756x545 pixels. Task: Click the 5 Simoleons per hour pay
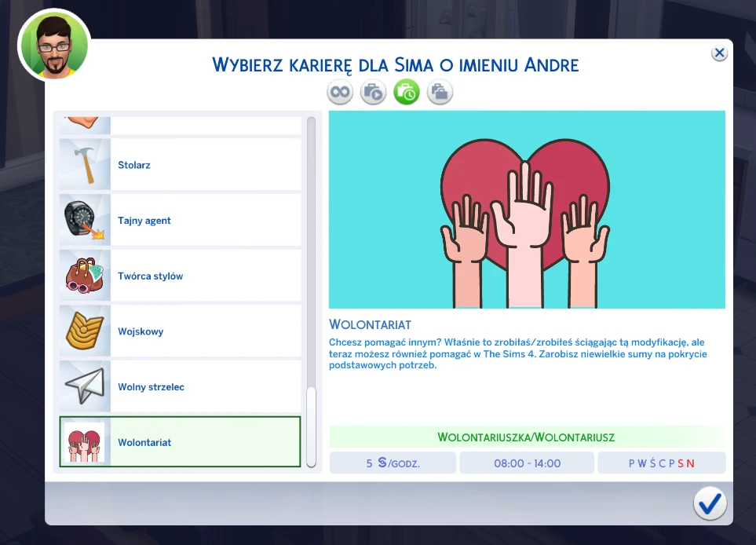coord(393,463)
